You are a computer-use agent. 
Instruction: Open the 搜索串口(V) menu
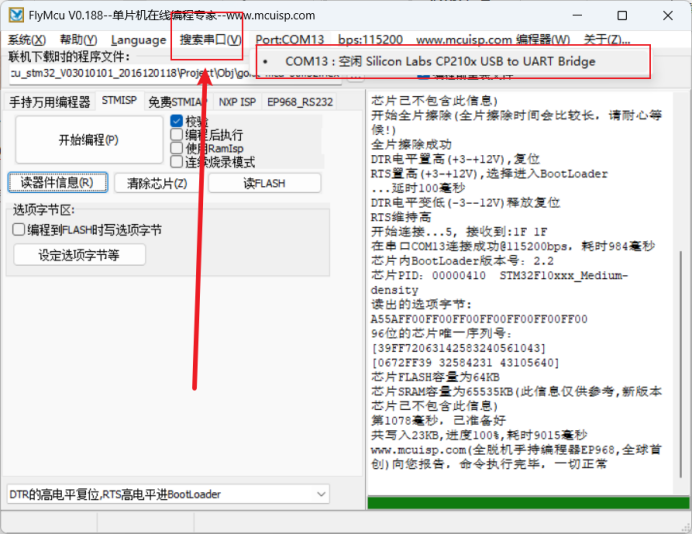(210, 40)
